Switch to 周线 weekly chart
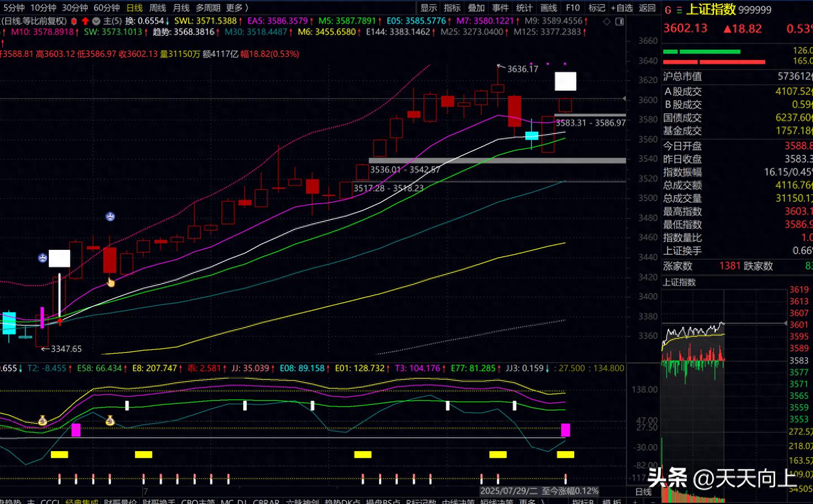The image size is (813, 504). (158, 8)
